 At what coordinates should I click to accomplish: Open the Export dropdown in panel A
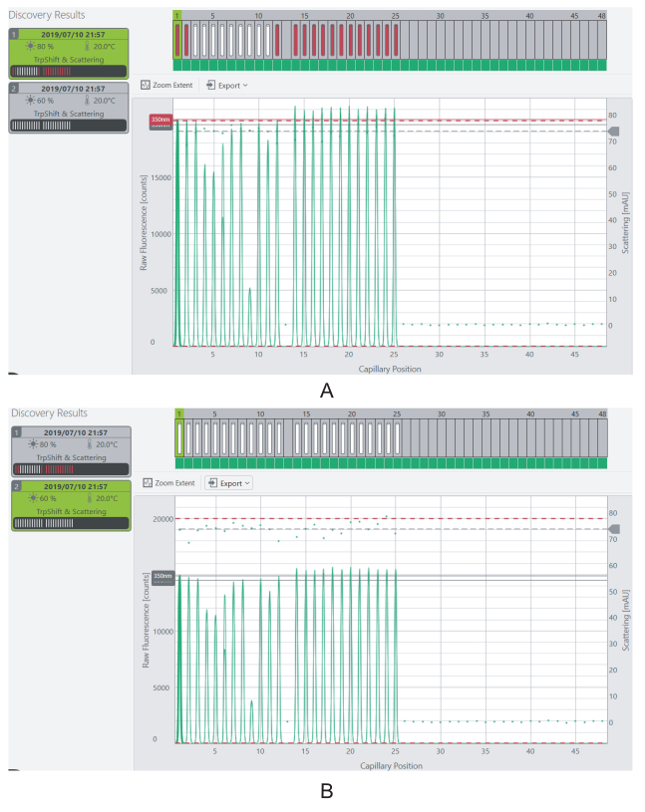pyautogui.click(x=227, y=85)
